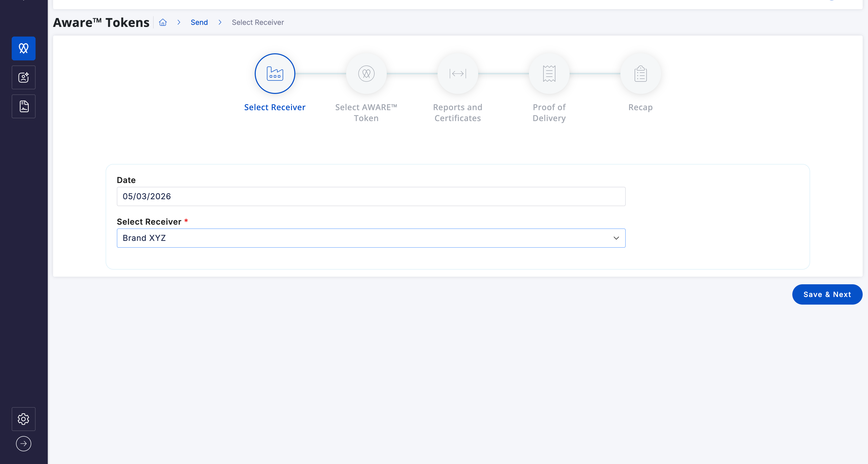Viewport: 868px width, 464px height.
Task: Click the Select AWARE Token step icon
Action: click(x=366, y=73)
